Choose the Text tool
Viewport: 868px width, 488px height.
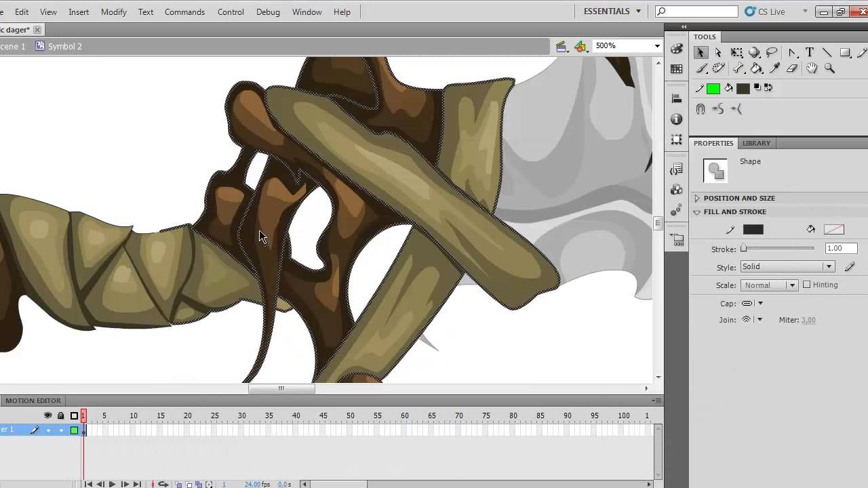point(810,53)
